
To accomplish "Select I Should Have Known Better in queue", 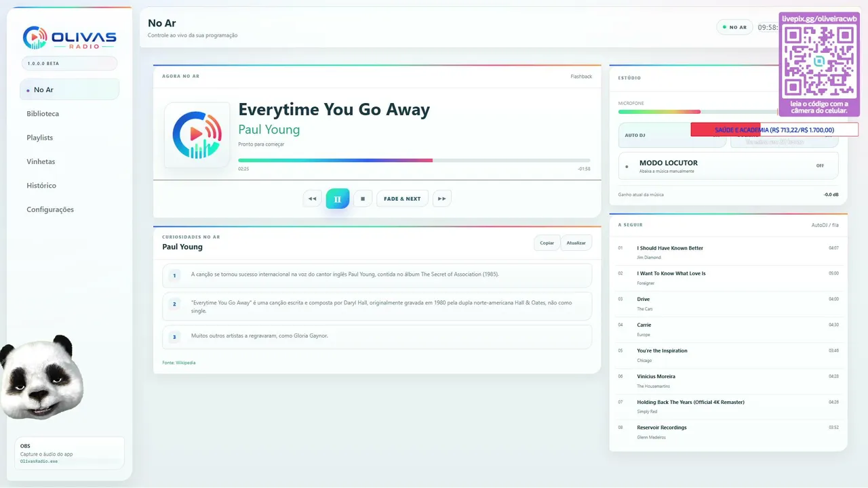I will click(728, 252).
